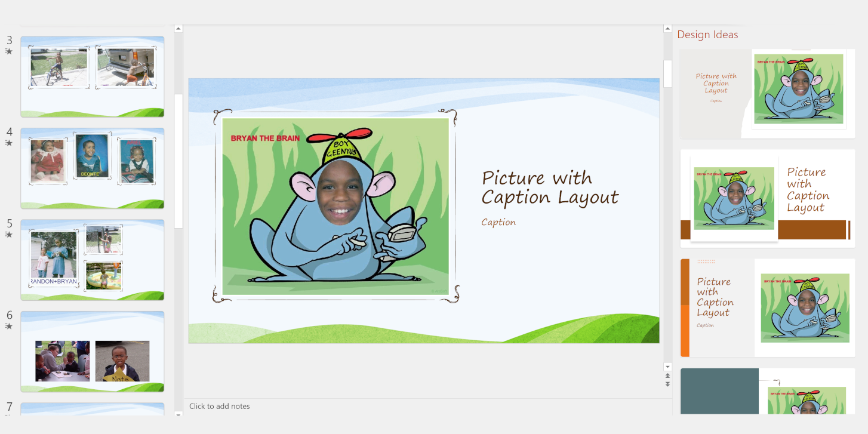Screen dimensions: 868x434
Task: Click the slide editor scroll-down arrow
Action: [667, 367]
